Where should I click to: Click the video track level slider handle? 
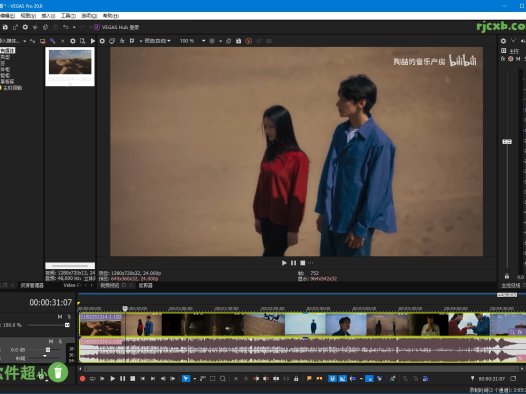click(x=67, y=325)
